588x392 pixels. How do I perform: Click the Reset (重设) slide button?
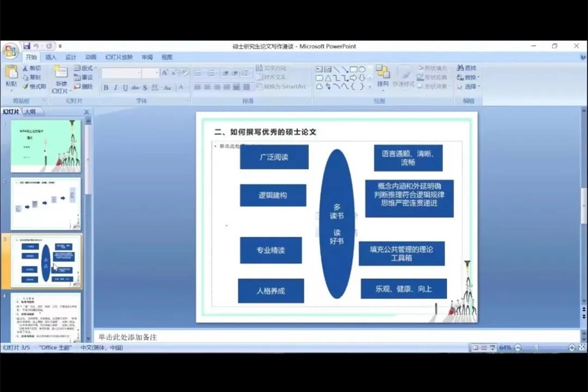pyautogui.click(x=84, y=77)
